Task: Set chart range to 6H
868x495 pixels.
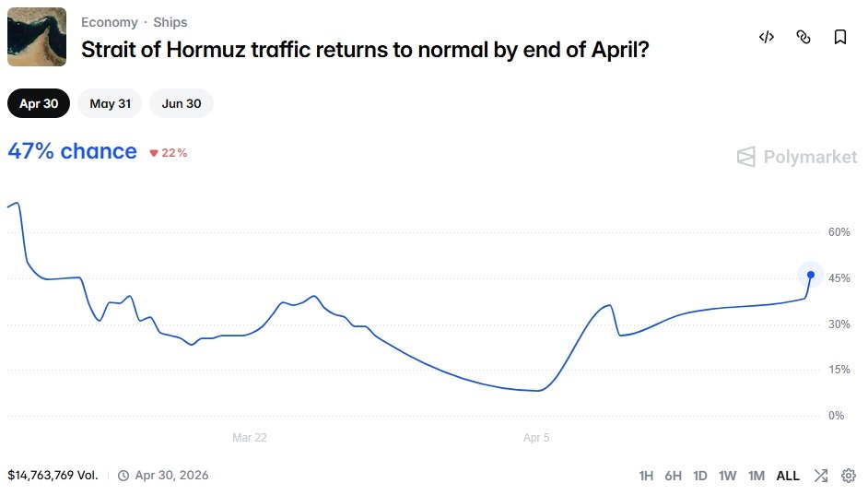Action: pyautogui.click(x=674, y=476)
